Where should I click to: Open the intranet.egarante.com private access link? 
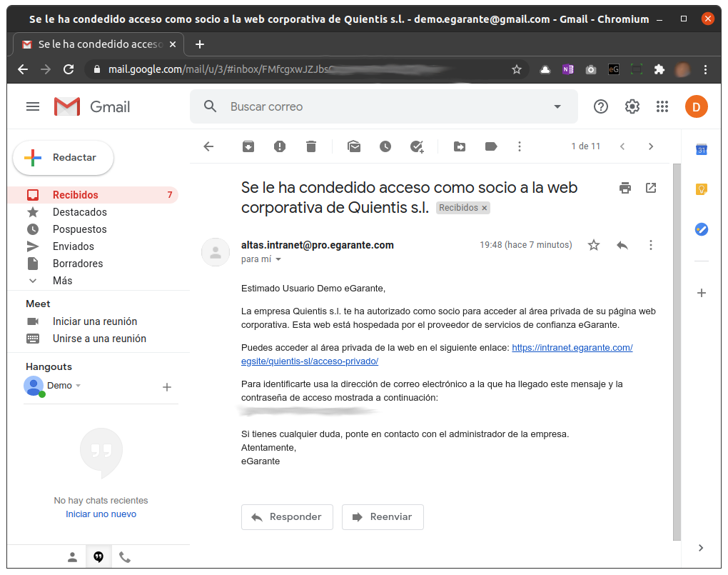coord(572,348)
